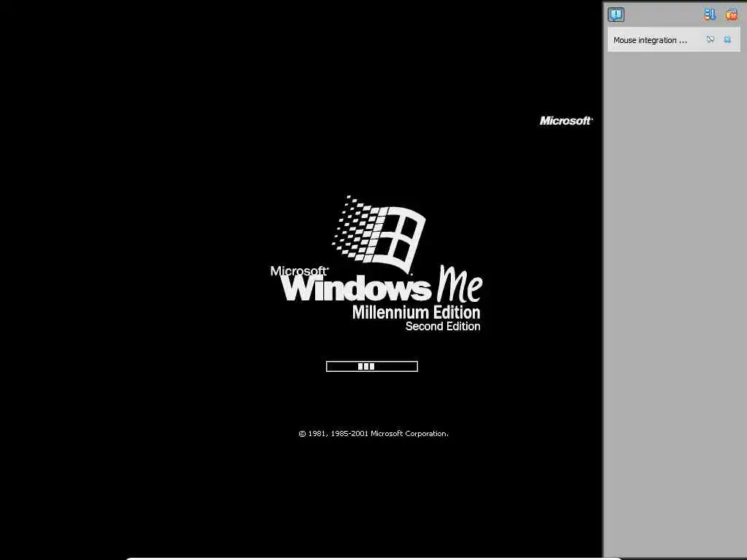Screen dimensions: 747x560
Task: Click the Windows flag logo
Action: tap(379, 233)
